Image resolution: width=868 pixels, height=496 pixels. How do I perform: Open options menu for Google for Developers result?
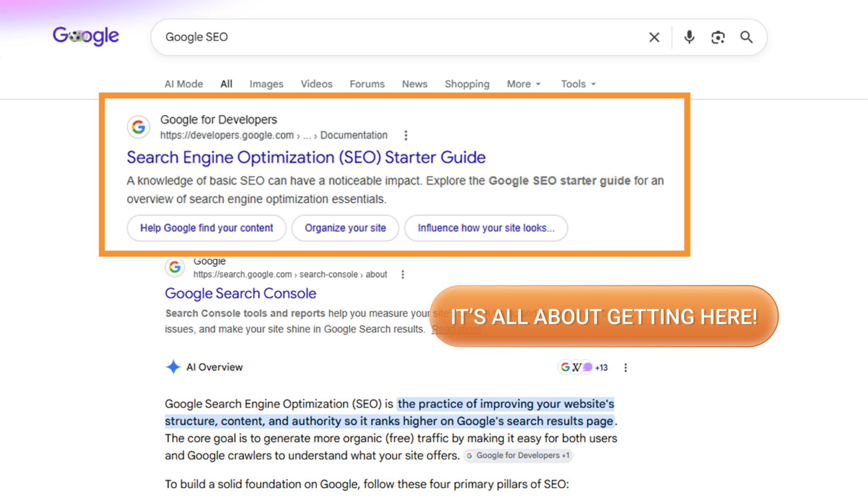[x=406, y=135]
